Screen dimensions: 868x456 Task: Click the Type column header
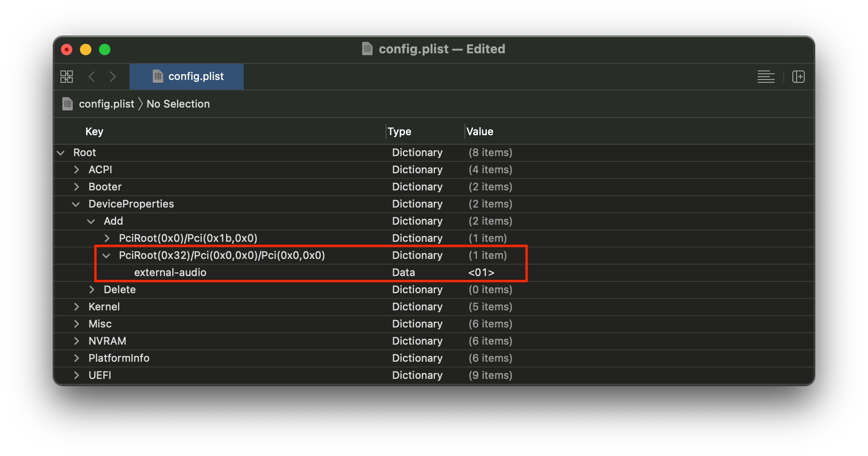point(399,131)
